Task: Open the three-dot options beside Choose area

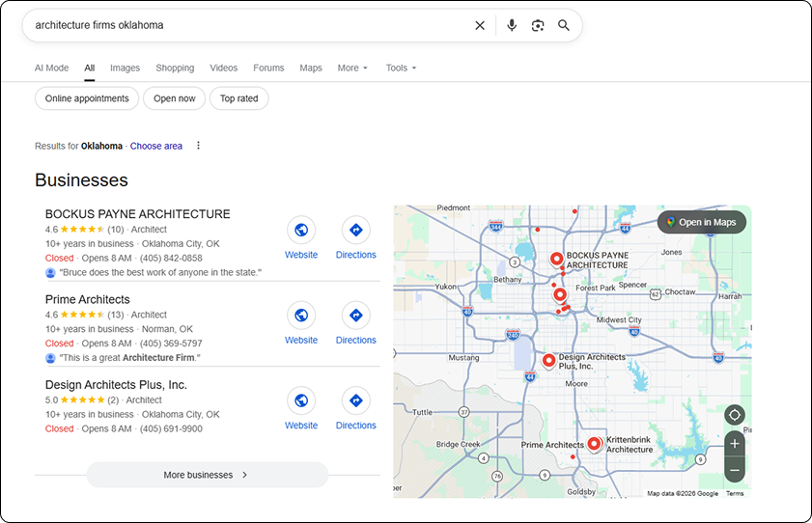Action: (198, 146)
